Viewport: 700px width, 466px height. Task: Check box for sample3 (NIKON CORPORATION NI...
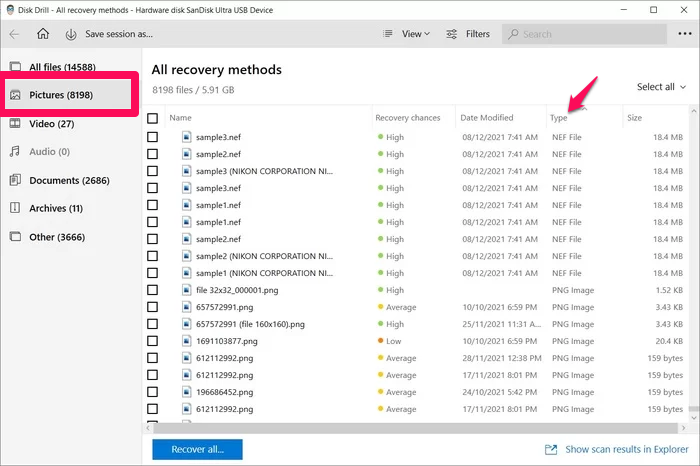coord(153,171)
